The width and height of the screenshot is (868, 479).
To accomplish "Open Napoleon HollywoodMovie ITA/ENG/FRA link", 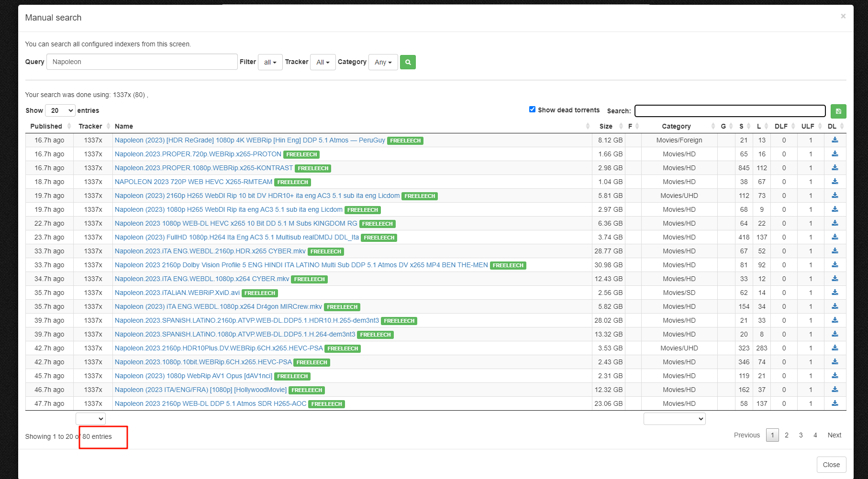I will 200,390.
